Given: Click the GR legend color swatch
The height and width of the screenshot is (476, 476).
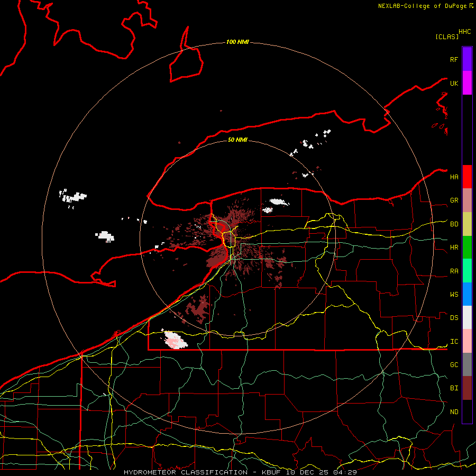Looking at the screenshot, I should (467, 200).
